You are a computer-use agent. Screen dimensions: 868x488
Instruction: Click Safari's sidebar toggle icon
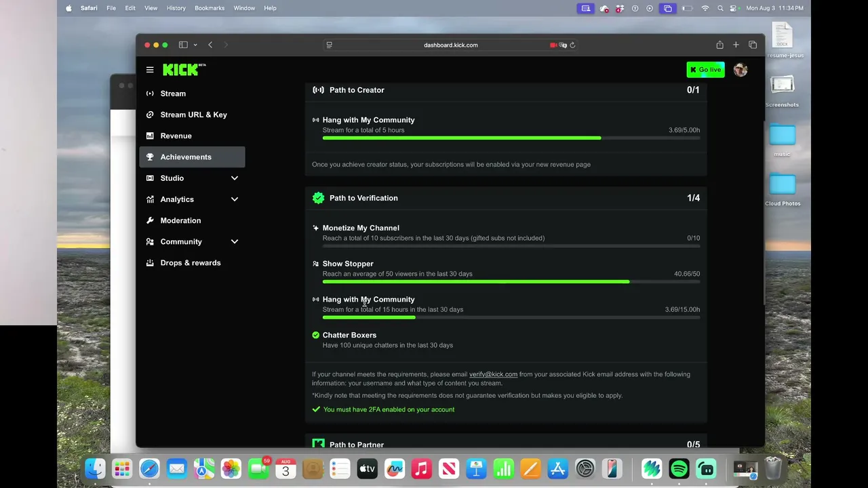pos(183,45)
